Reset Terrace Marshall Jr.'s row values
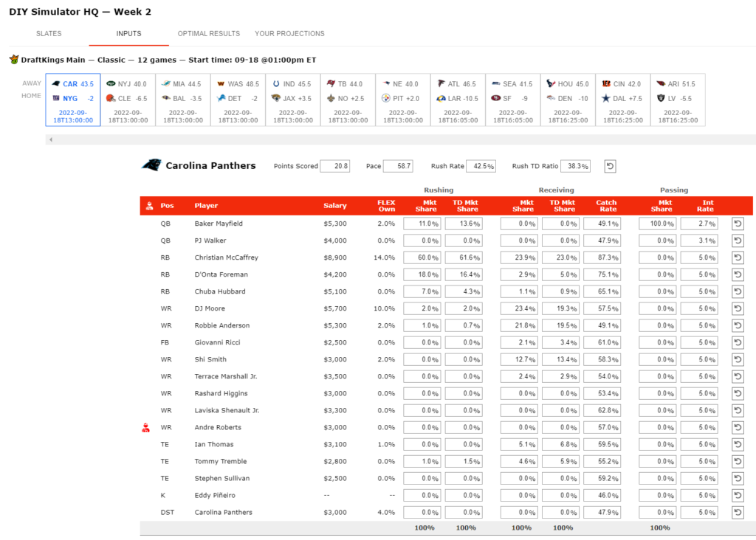Viewport: 756px width, 540px height. tap(738, 376)
